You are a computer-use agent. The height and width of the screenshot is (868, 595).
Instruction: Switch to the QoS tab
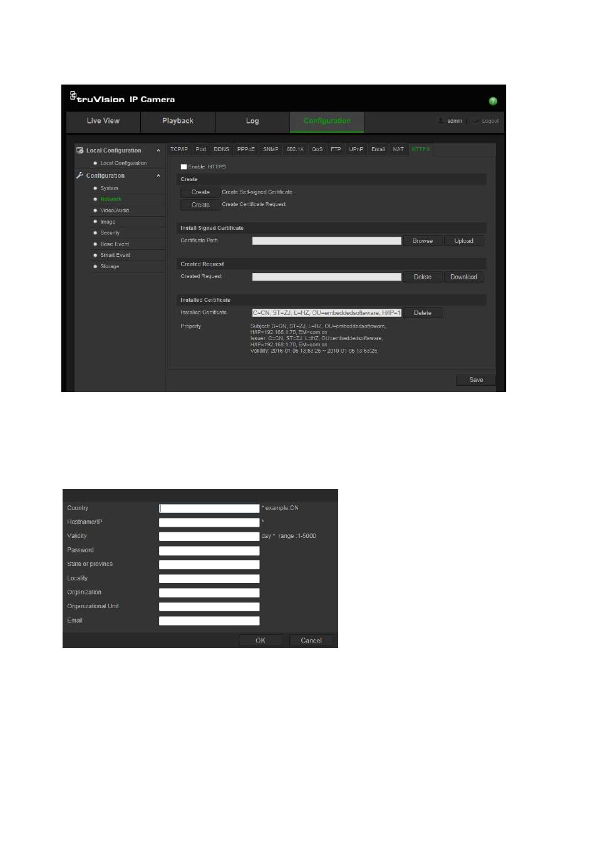tap(318, 149)
